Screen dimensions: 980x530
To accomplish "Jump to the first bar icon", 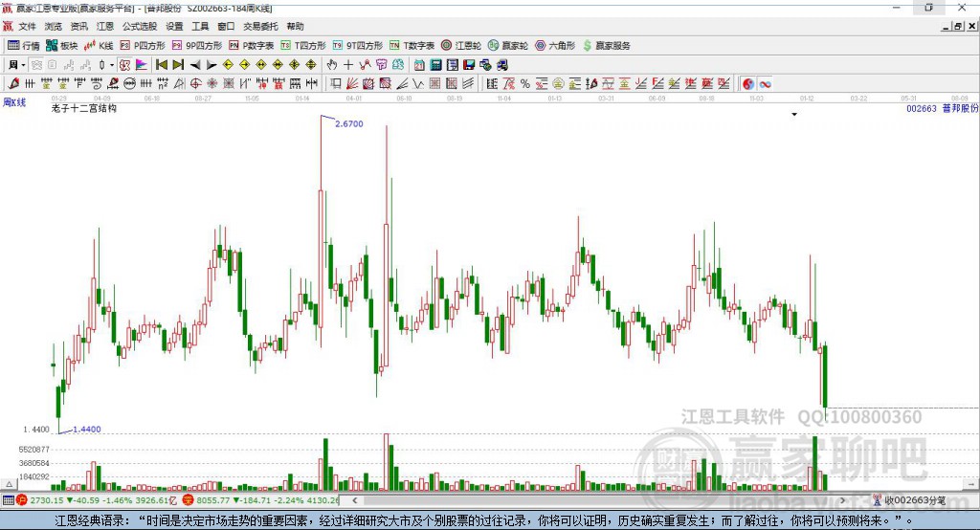I will point(161,65).
